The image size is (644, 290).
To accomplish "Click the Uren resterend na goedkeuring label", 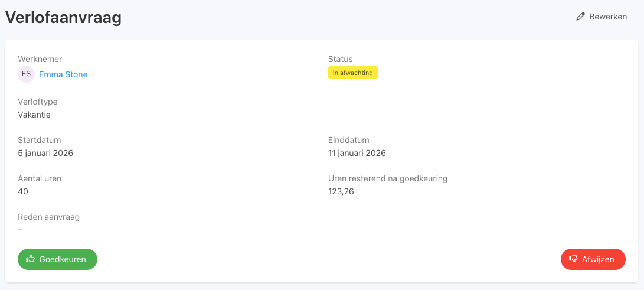I will pos(388,178).
